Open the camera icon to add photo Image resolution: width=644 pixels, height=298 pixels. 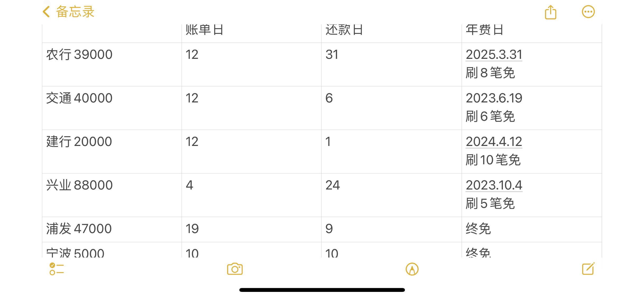coord(235,269)
